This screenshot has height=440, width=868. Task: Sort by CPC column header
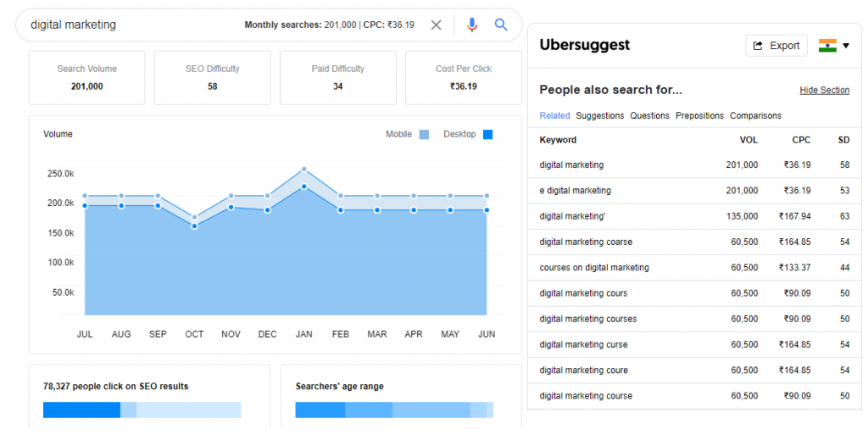pos(801,140)
